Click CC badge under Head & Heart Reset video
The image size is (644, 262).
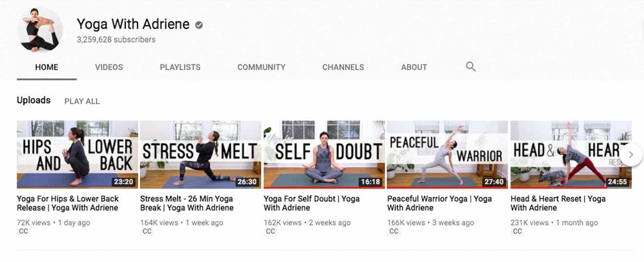[x=517, y=232]
